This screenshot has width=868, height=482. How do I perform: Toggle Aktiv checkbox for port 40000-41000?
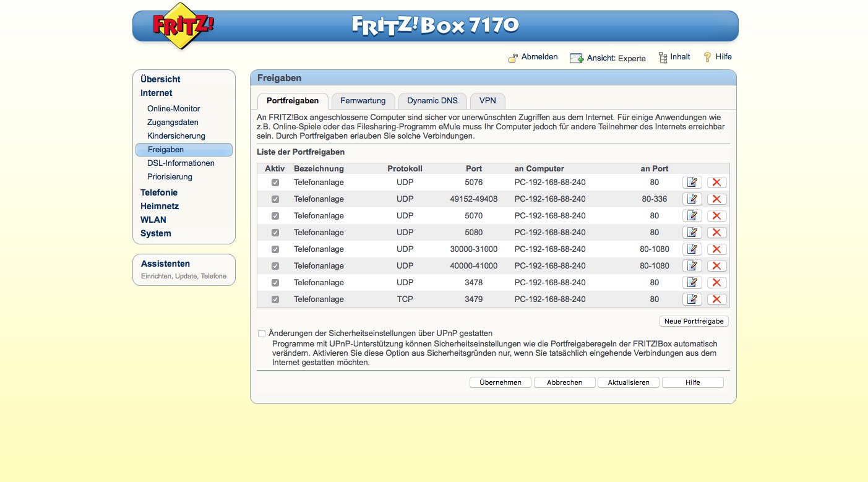click(275, 266)
